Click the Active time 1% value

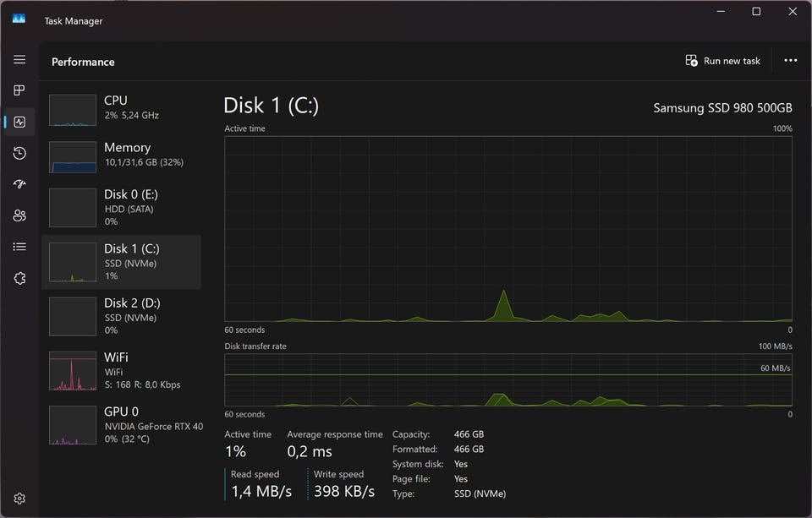pos(235,451)
